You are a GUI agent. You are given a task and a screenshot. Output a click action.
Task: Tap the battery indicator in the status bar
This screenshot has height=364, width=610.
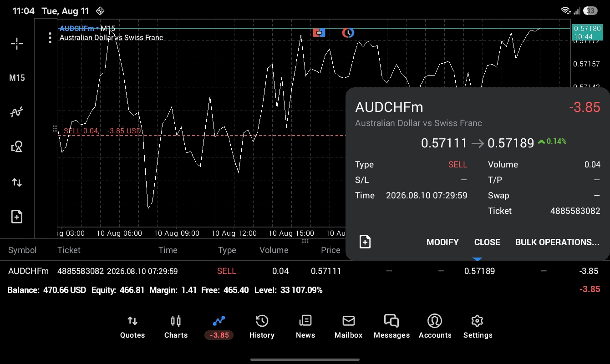[590, 10]
